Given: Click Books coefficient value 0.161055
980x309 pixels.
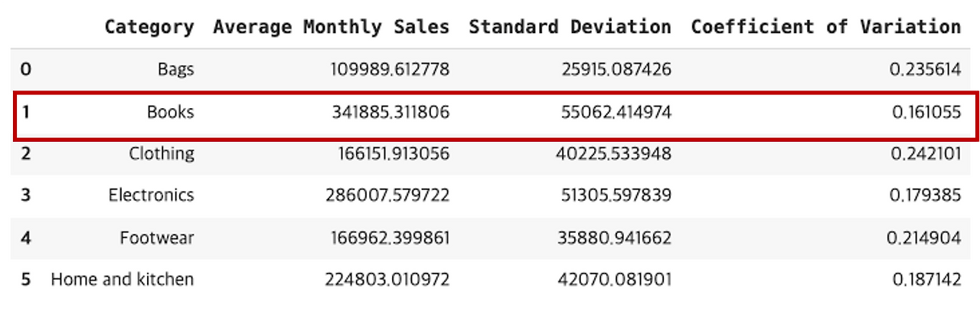Looking at the screenshot, I should click(926, 112).
